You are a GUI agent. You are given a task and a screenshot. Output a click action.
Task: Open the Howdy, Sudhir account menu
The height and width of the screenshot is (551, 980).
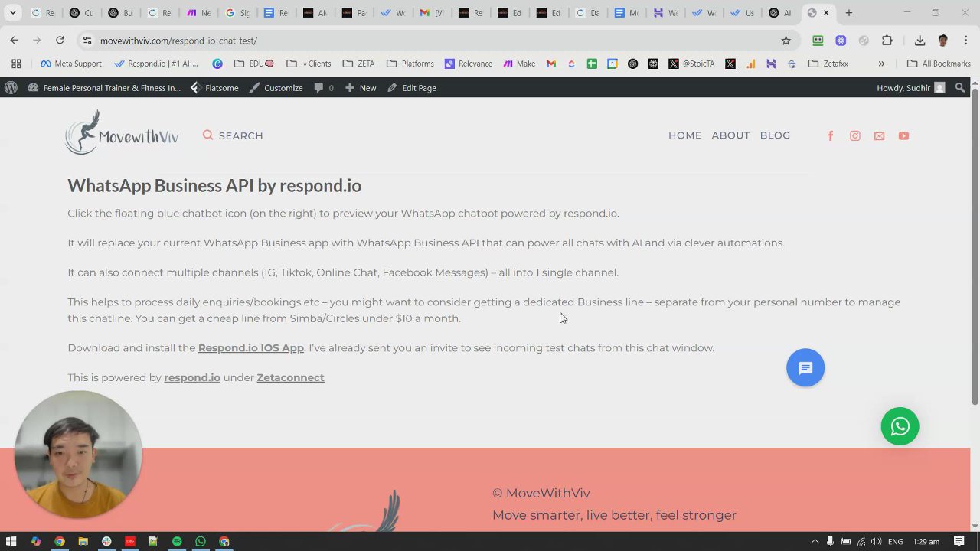click(x=910, y=88)
